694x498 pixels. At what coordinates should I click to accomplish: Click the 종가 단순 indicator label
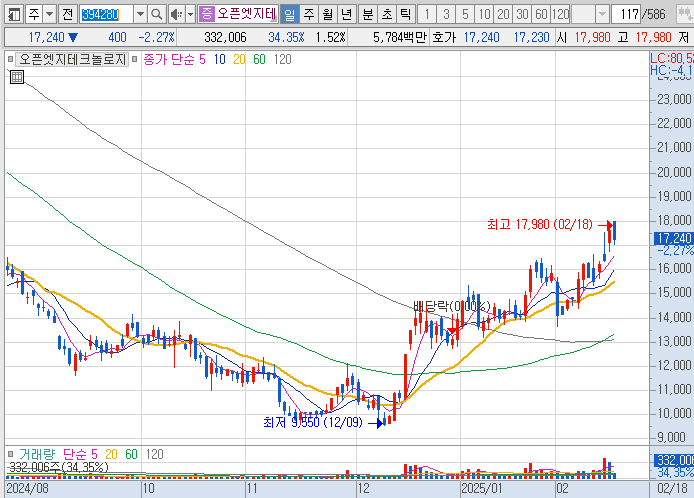(x=169, y=59)
